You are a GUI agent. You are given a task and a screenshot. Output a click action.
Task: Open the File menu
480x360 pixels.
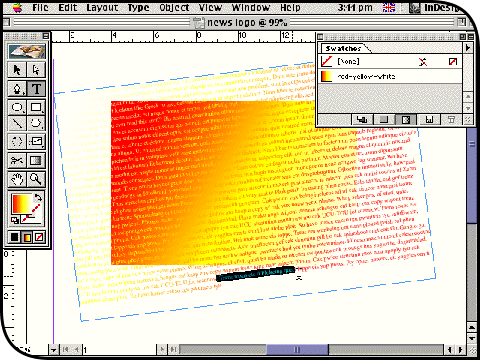tap(40, 7)
